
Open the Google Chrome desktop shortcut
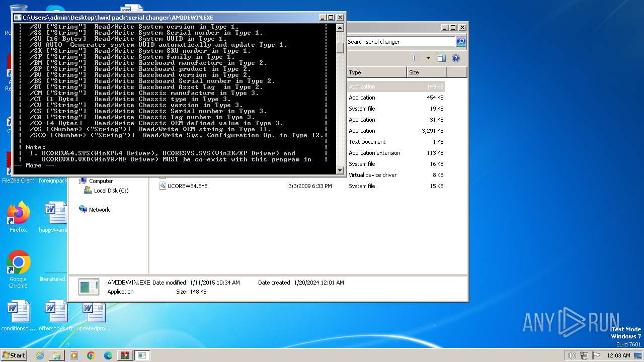pyautogui.click(x=18, y=269)
